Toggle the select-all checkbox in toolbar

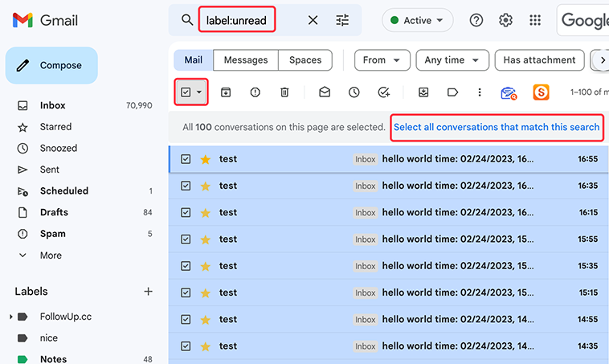pos(186,92)
